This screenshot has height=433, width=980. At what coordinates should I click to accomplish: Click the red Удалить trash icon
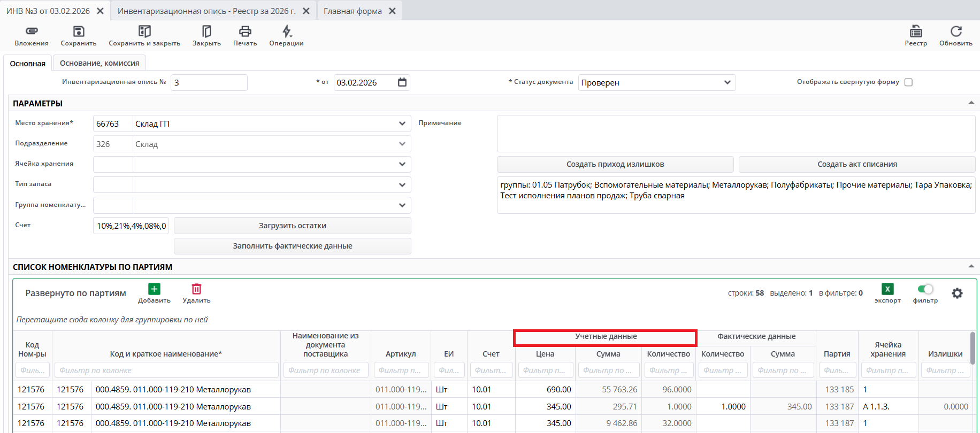click(196, 289)
